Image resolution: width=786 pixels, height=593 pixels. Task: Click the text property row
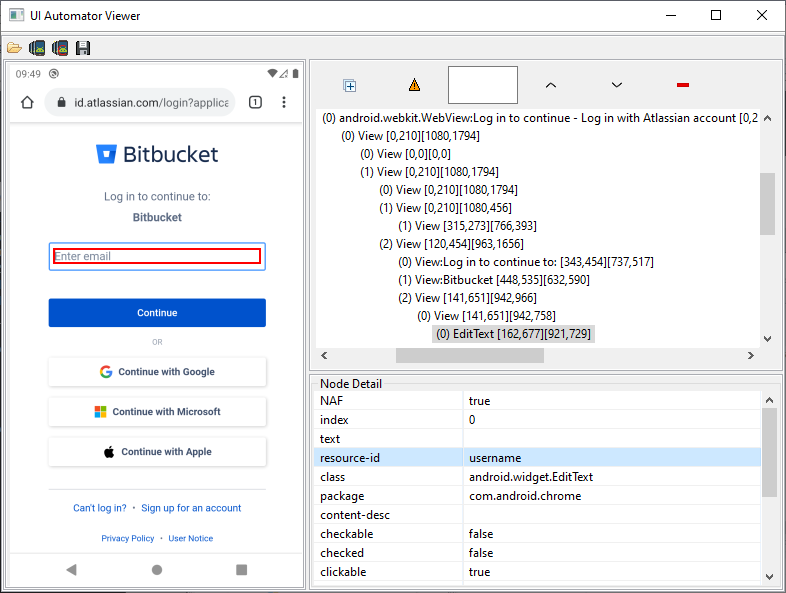pos(537,439)
